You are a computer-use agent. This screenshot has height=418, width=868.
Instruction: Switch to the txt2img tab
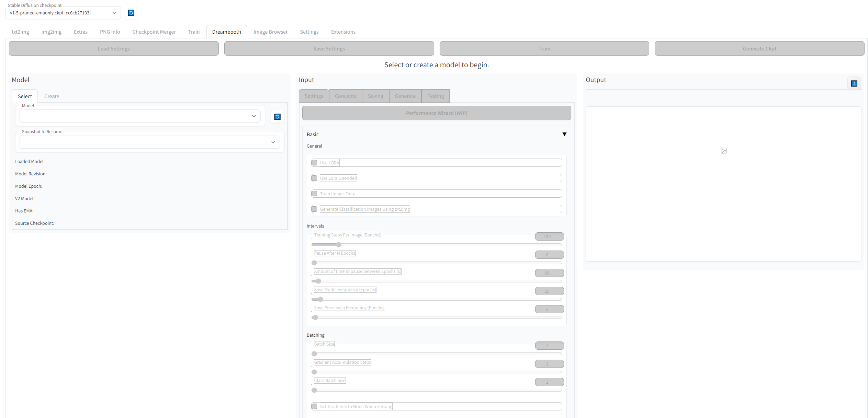pos(20,32)
